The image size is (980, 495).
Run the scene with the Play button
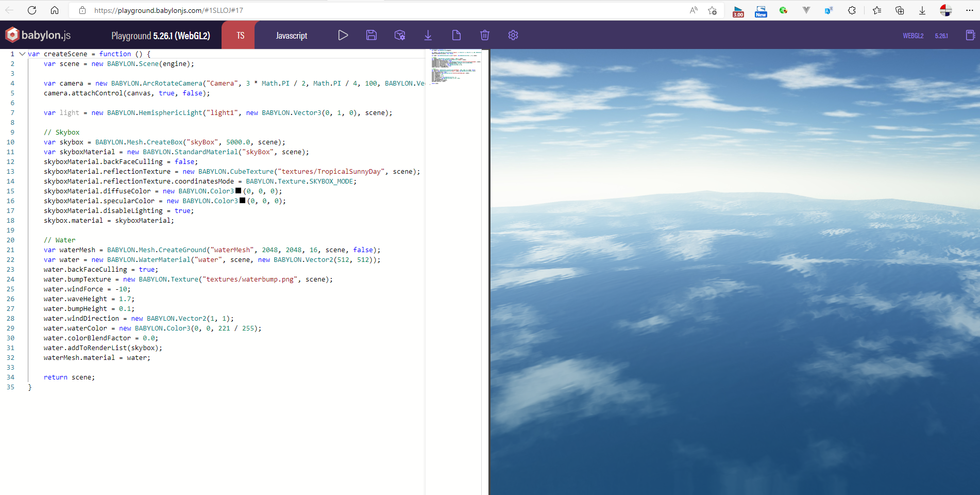click(343, 35)
